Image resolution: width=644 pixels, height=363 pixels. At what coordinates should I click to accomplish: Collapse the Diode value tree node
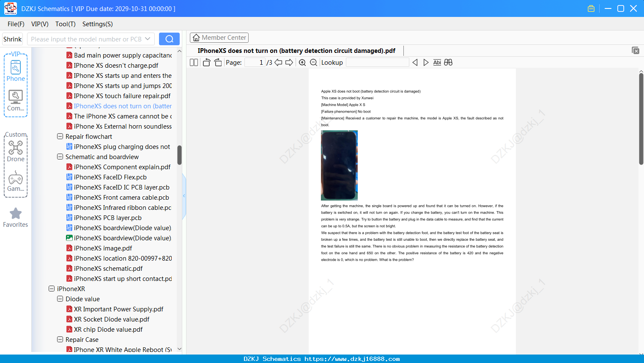click(60, 299)
